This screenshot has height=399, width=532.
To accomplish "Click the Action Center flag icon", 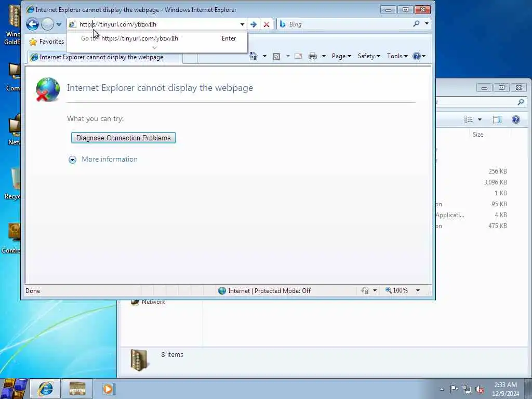I will (454, 389).
